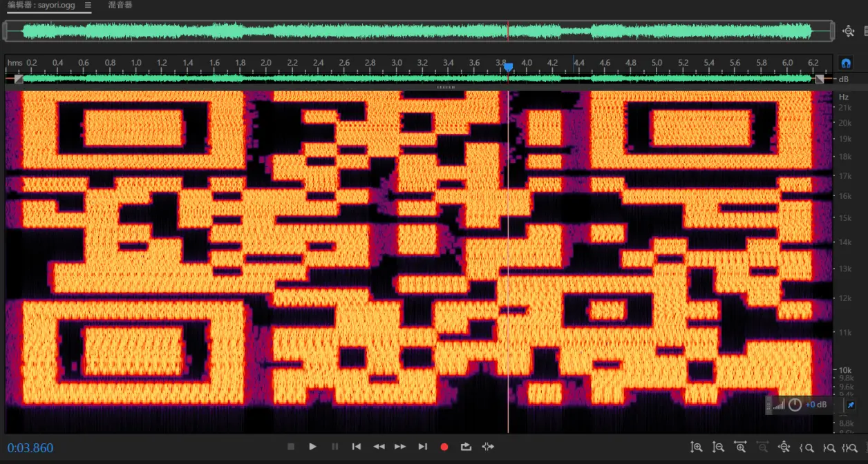Screen dimensions: 868x464
Task: Toggle the blue headphone icon by the timeline ruler
Action: [x=846, y=63]
